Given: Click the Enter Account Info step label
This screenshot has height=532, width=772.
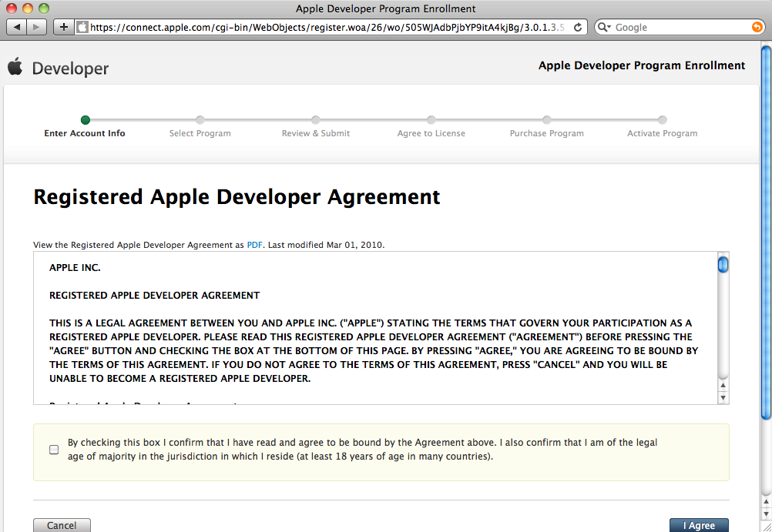Looking at the screenshot, I should [85, 133].
